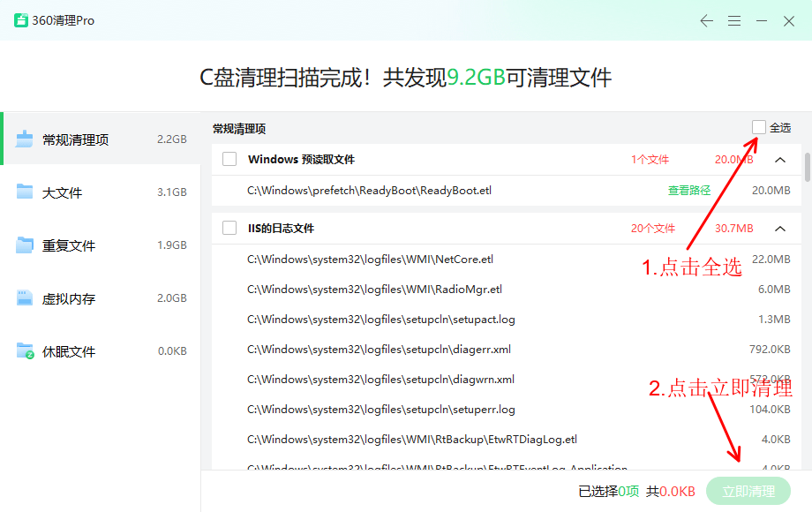Click the 重复文件 folder icon
This screenshot has height=512, width=812.
pyautogui.click(x=25, y=245)
